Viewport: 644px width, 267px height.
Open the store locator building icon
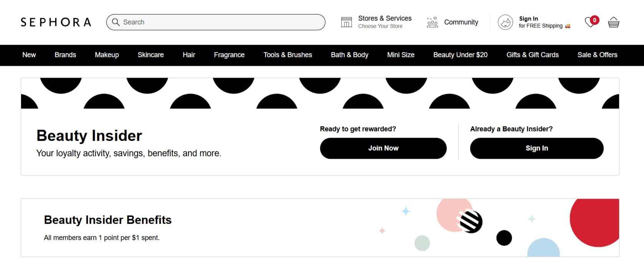(346, 22)
